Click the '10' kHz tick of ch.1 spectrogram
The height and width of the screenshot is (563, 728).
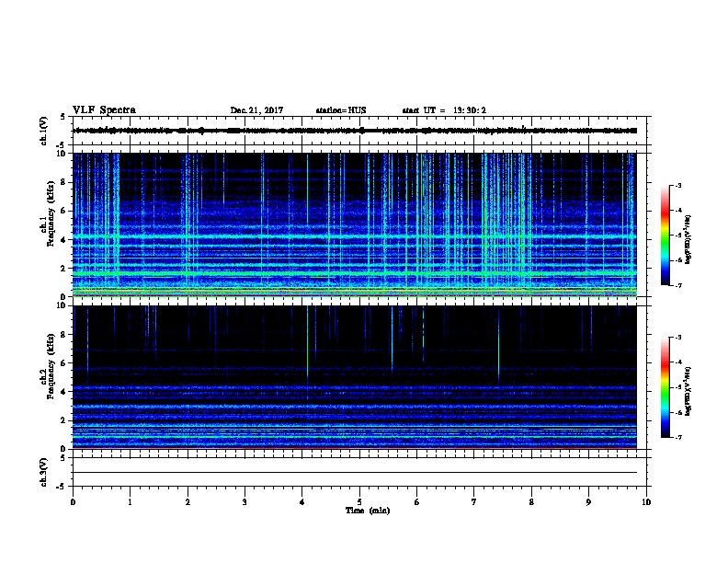(63, 154)
